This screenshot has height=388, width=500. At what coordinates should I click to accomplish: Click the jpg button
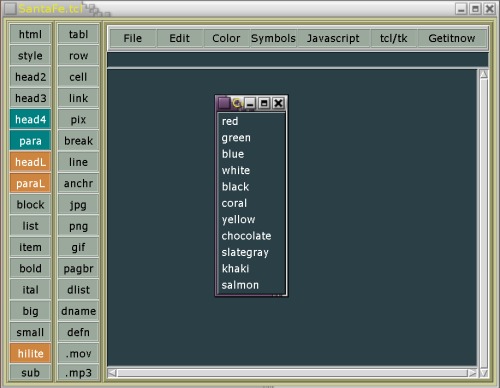point(78,205)
